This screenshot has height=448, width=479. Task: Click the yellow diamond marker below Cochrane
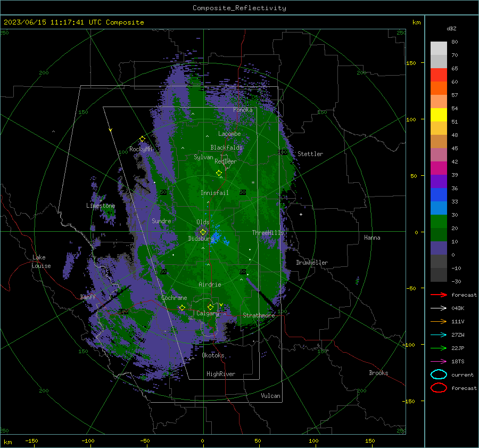pyautogui.click(x=182, y=307)
